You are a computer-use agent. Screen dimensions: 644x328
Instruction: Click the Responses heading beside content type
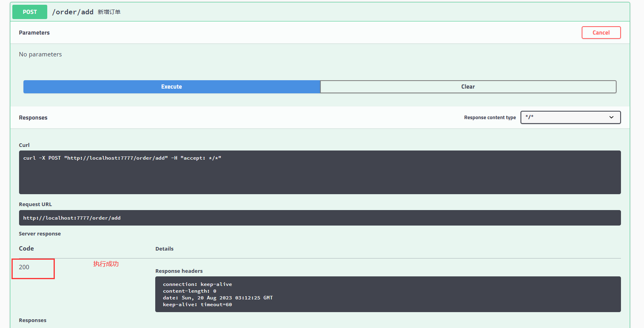pos(33,118)
